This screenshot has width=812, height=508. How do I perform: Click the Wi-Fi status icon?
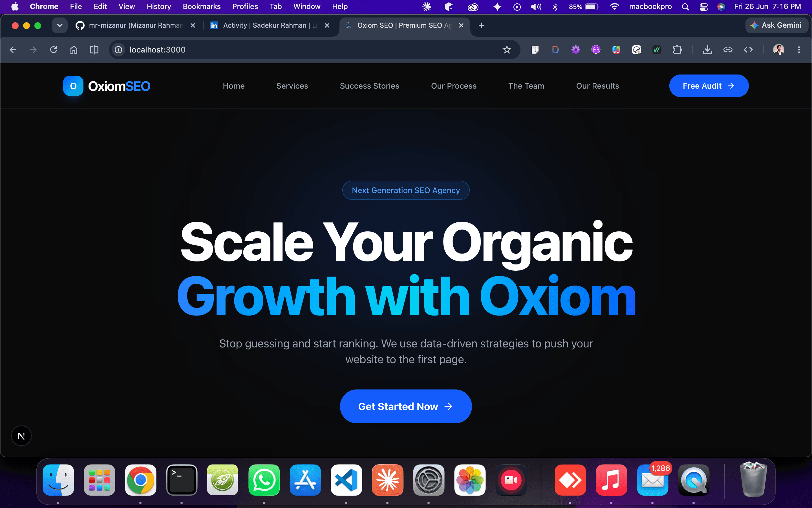tap(614, 7)
